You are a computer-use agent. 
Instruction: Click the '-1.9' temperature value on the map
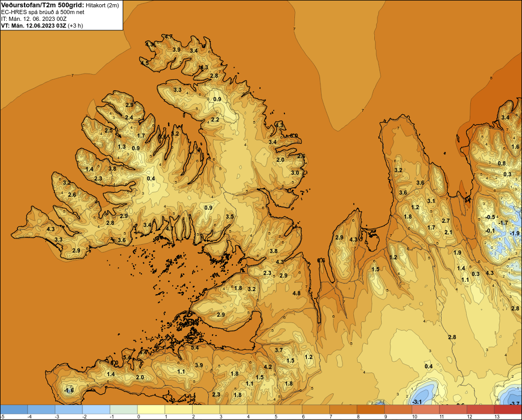[x=515, y=233]
